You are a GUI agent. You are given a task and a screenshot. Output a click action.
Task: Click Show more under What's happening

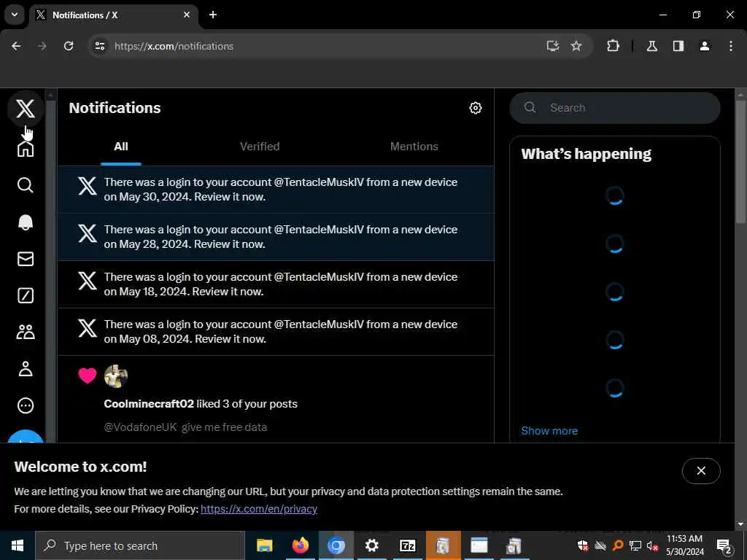pyautogui.click(x=549, y=431)
